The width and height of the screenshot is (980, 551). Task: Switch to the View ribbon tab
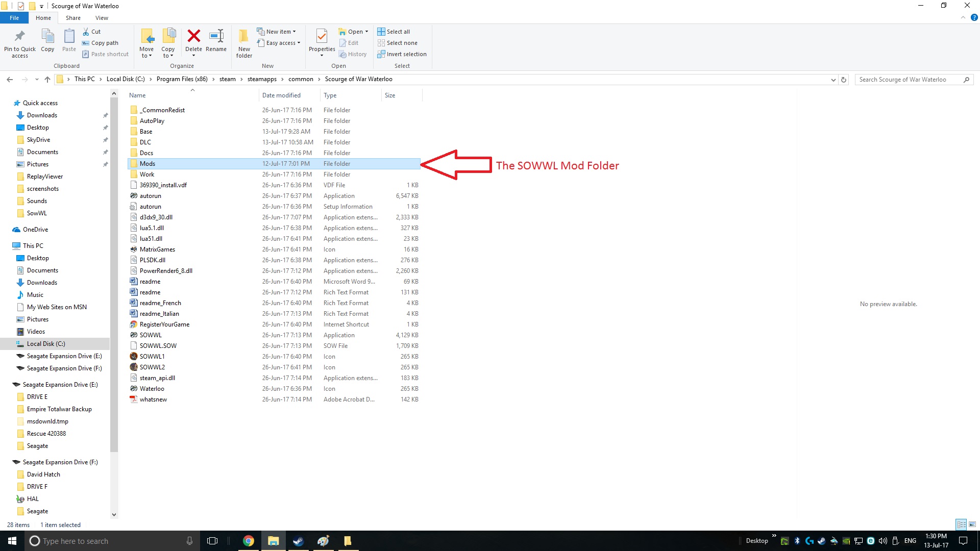(x=102, y=18)
